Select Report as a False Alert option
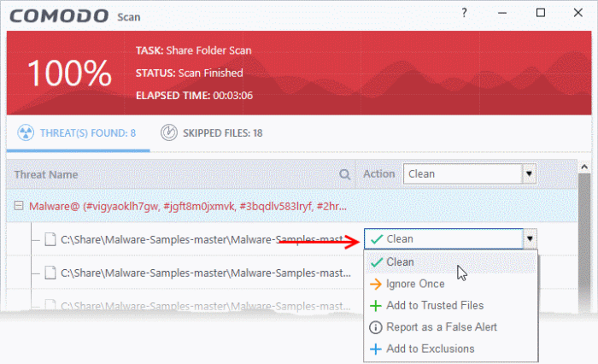 tap(451, 327)
